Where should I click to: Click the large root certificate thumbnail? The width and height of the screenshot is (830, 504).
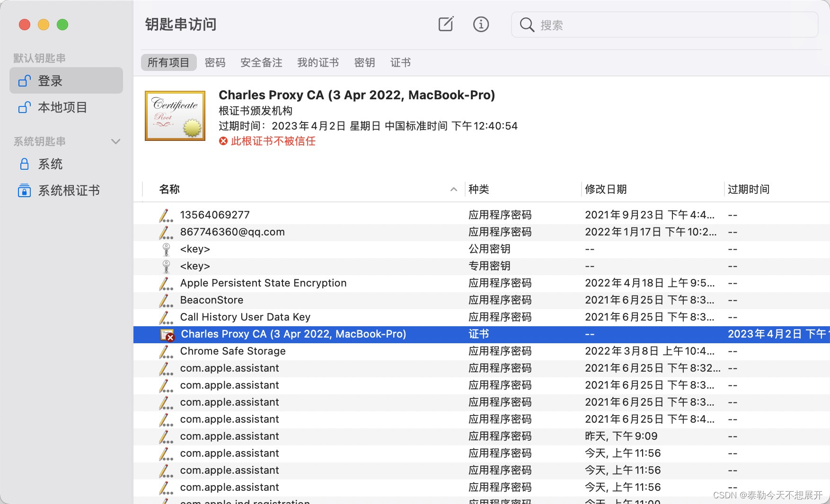(x=175, y=116)
